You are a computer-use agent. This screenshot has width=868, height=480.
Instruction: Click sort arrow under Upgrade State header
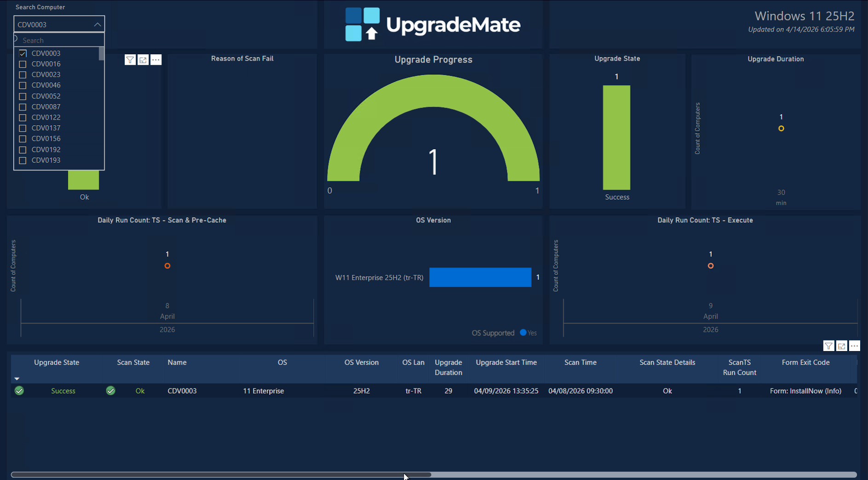point(17,378)
